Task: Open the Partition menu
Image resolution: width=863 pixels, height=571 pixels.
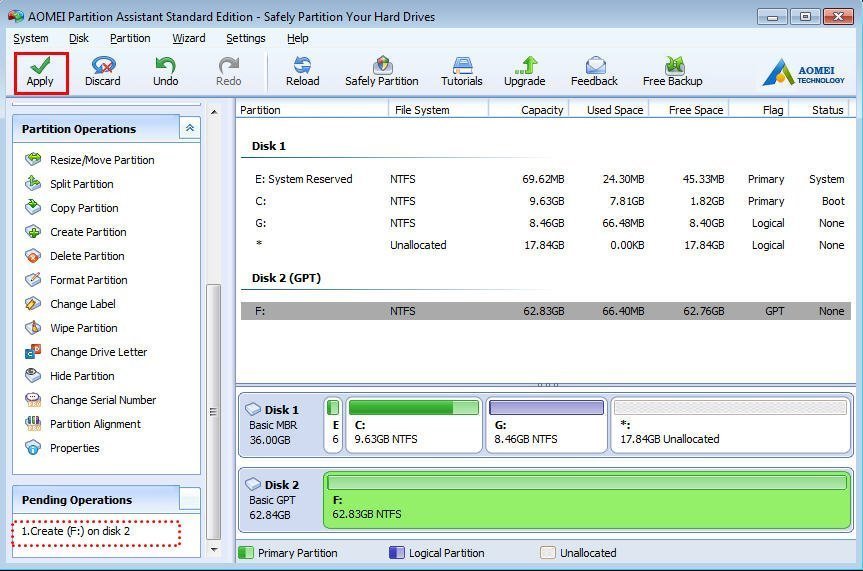Action: (x=130, y=38)
